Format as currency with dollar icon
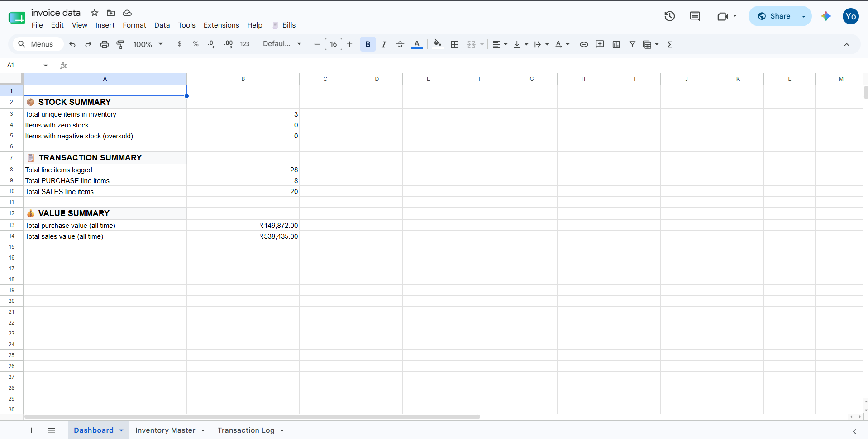 tap(180, 44)
